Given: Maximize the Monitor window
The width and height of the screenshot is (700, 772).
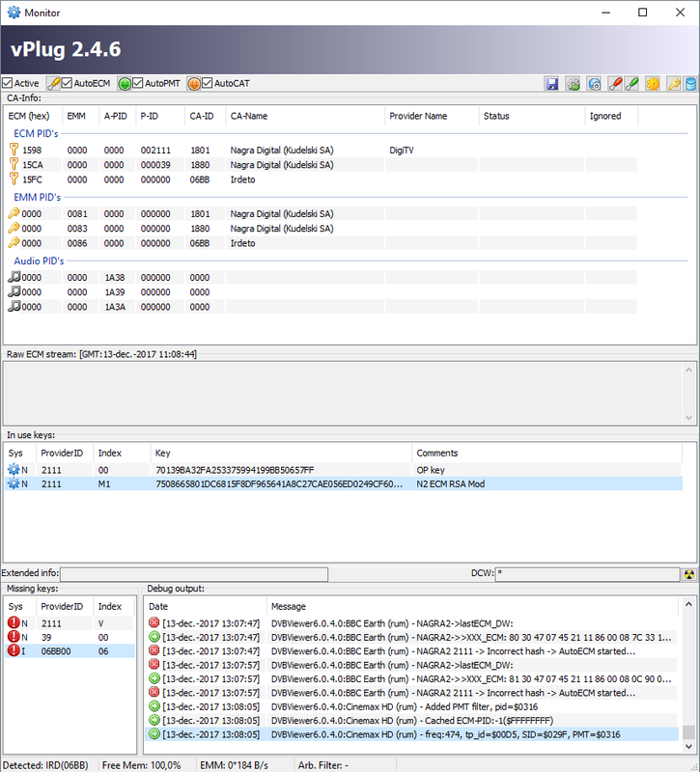Looking at the screenshot, I should point(642,13).
